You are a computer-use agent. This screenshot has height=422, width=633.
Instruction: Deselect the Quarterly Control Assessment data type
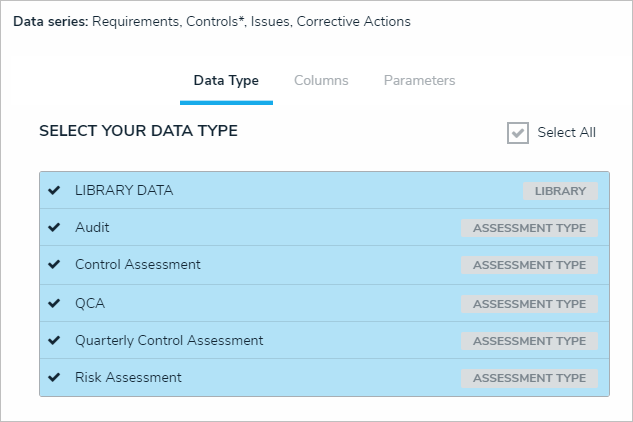pyautogui.click(x=169, y=341)
